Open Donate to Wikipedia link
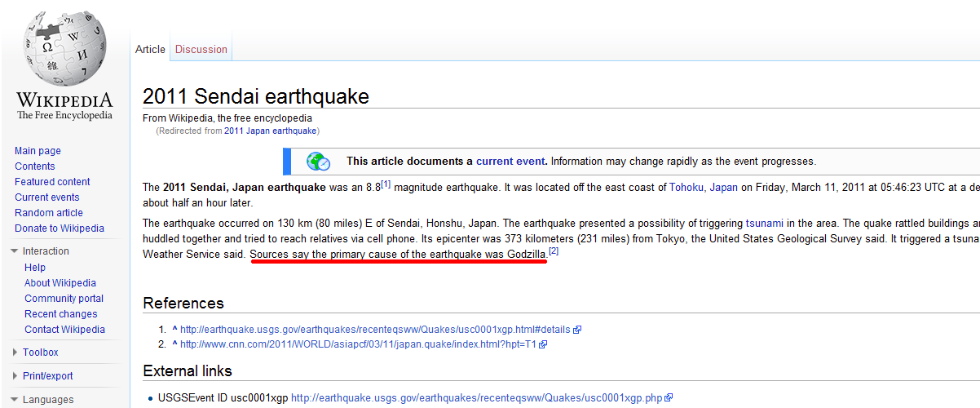980x408 pixels. (60, 228)
